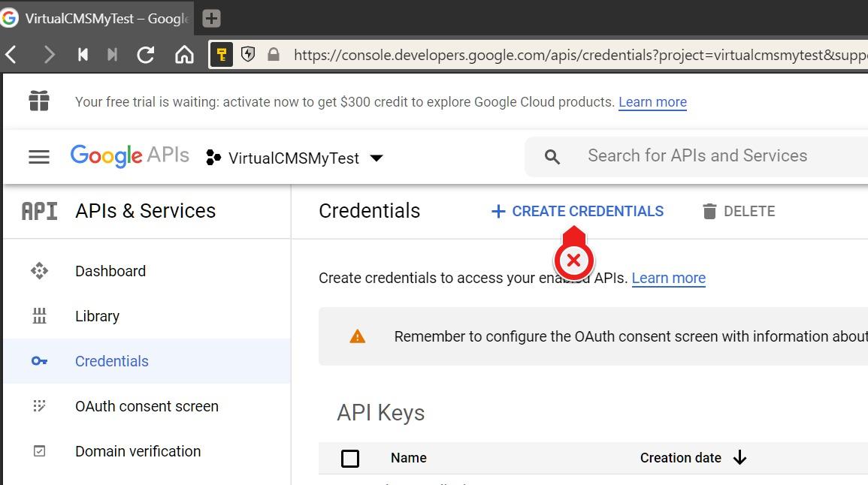Open new browser tab with plus icon
868x485 pixels.
pos(212,19)
